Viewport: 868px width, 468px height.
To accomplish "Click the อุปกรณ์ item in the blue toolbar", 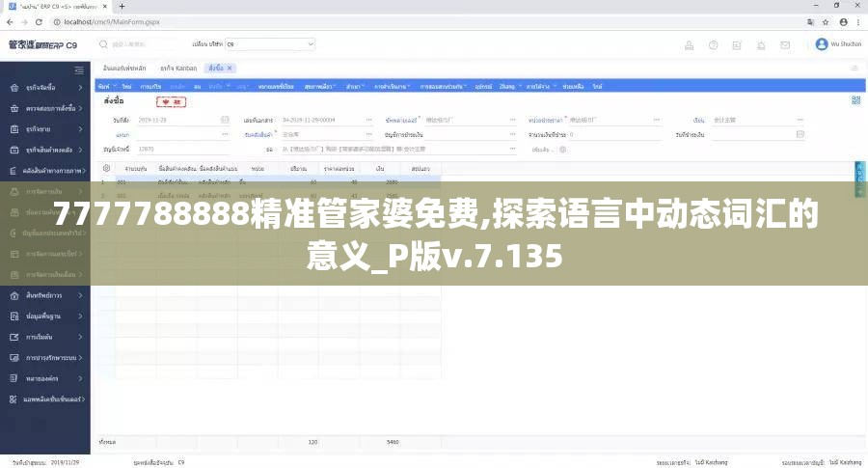I will tap(483, 87).
